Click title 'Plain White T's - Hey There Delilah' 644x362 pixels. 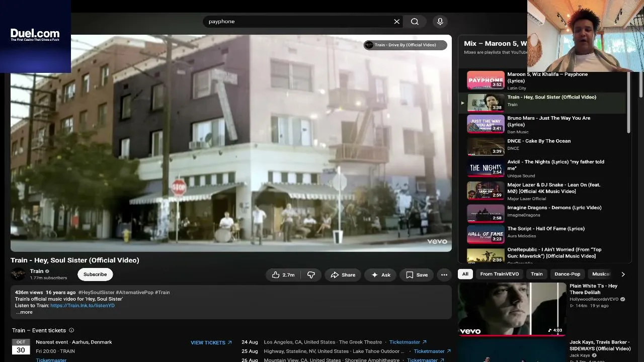click(x=593, y=289)
